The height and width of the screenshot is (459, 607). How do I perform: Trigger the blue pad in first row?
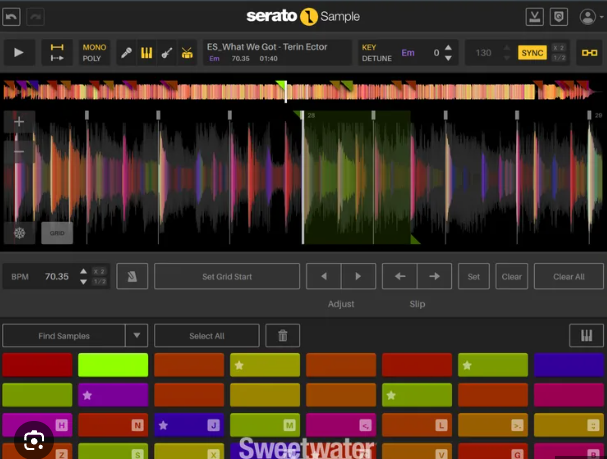(569, 365)
